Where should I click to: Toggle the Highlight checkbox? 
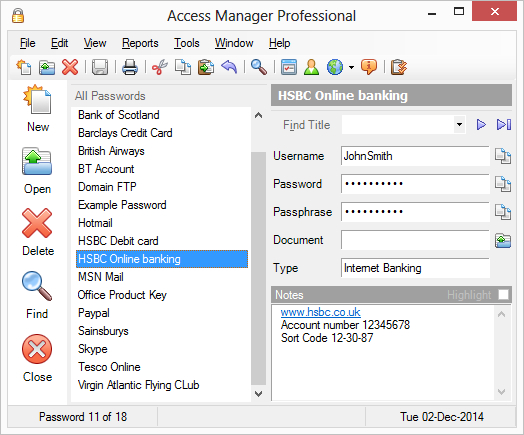503,295
